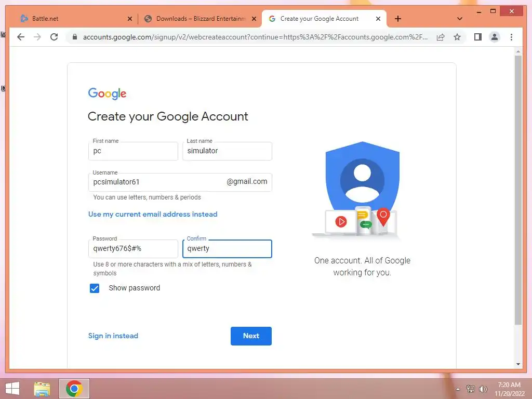Click the browser forward arrow

(37, 37)
